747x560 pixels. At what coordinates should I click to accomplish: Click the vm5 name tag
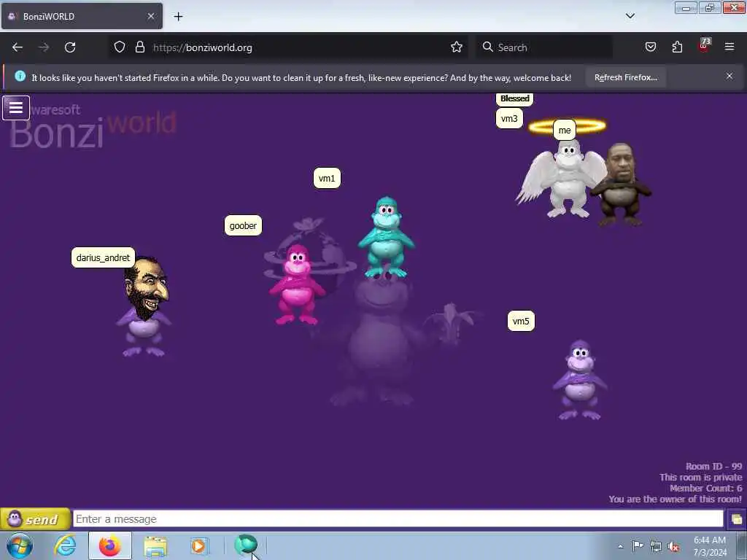521,321
